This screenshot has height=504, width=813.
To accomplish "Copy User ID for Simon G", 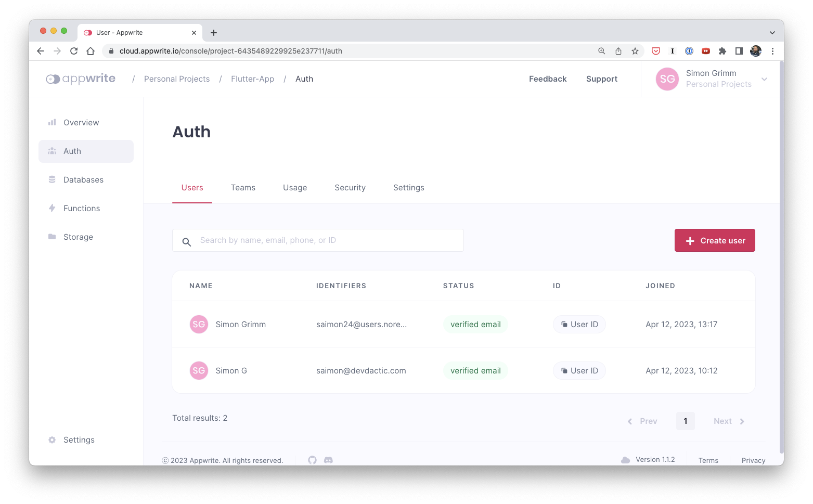I will [x=579, y=371].
